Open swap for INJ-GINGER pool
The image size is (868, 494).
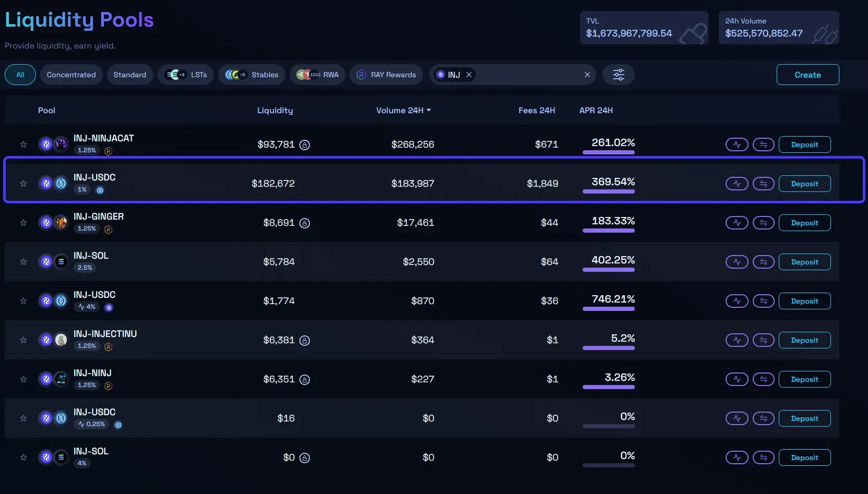[x=763, y=223]
